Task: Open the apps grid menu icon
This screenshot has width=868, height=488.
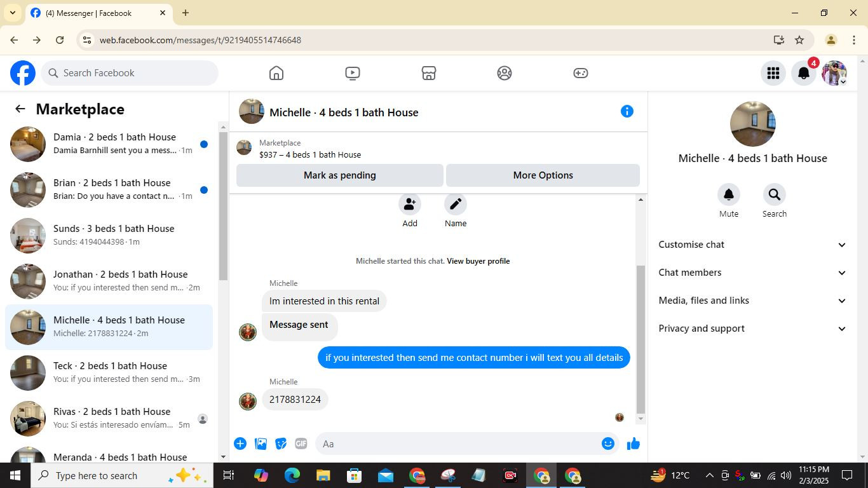Action: [773, 73]
